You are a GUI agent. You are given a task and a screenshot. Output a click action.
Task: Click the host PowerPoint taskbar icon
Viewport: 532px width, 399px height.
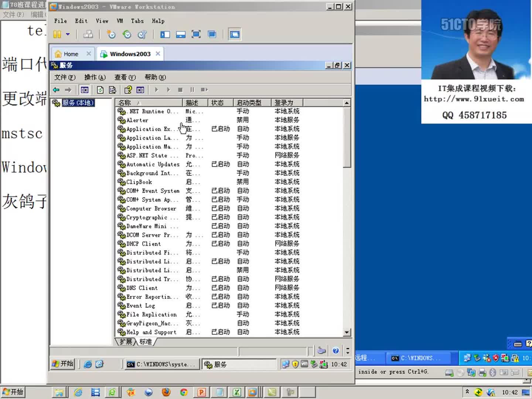click(x=201, y=392)
